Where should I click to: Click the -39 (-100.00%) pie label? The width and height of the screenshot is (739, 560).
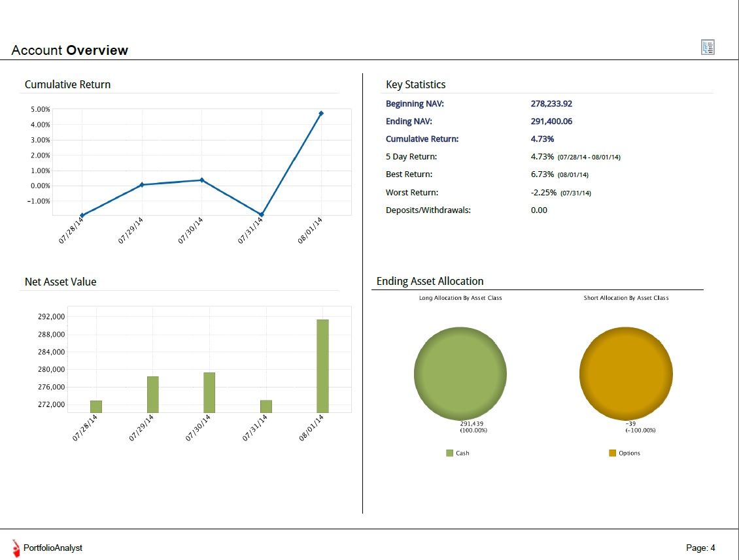pos(640,427)
